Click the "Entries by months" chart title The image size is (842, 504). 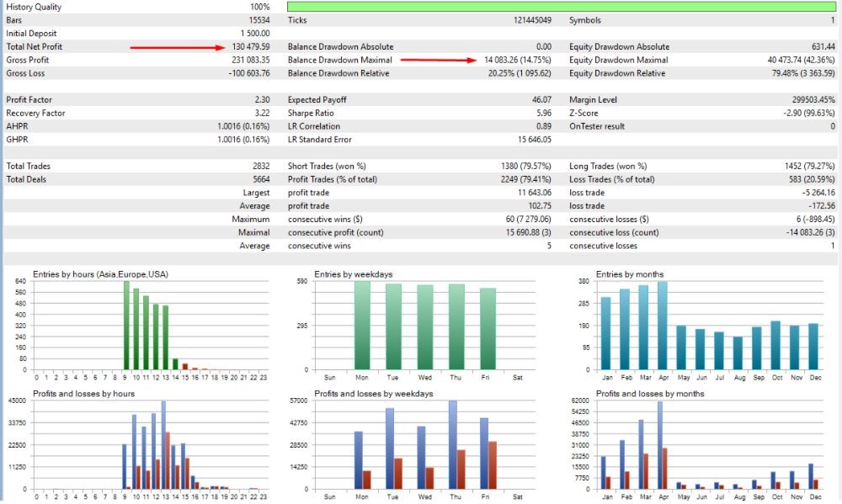pyautogui.click(x=630, y=274)
